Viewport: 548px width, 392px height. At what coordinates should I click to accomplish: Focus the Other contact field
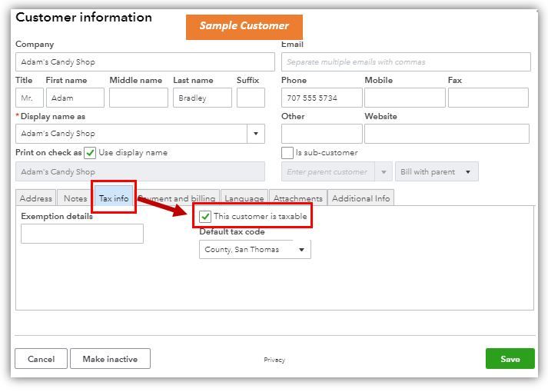pos(321,134)
